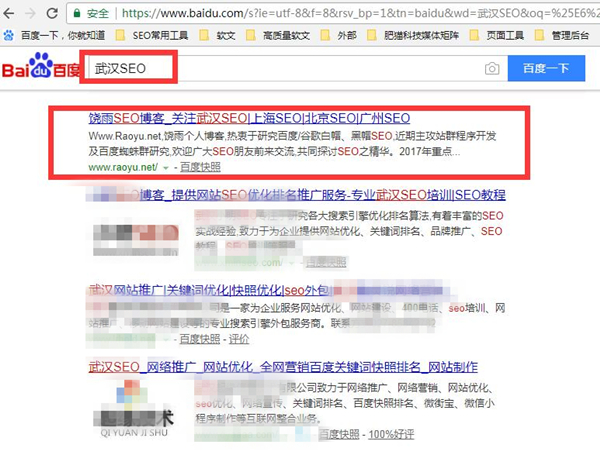
Task: Click blurred thumbnail of second result
Action: point(136,239)
